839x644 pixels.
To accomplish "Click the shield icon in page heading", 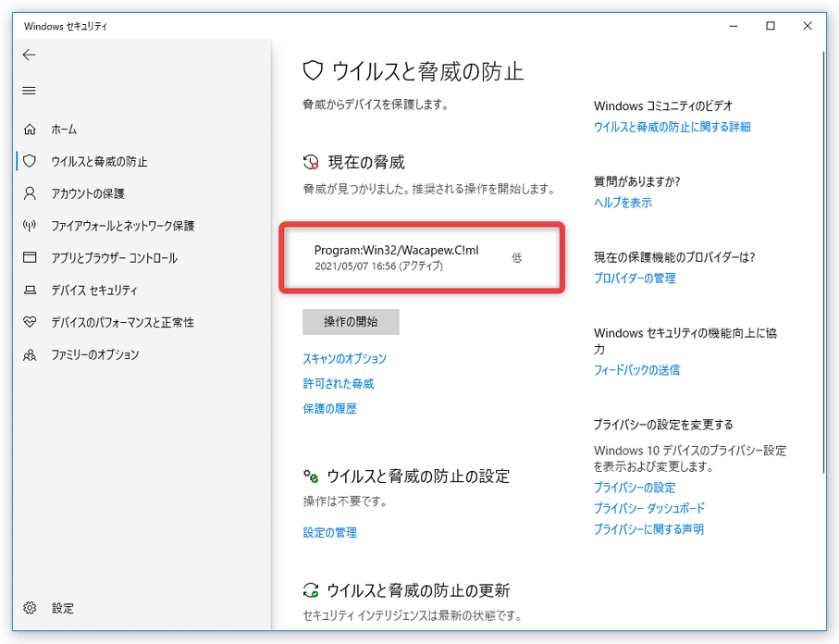I will coord(313,70).
